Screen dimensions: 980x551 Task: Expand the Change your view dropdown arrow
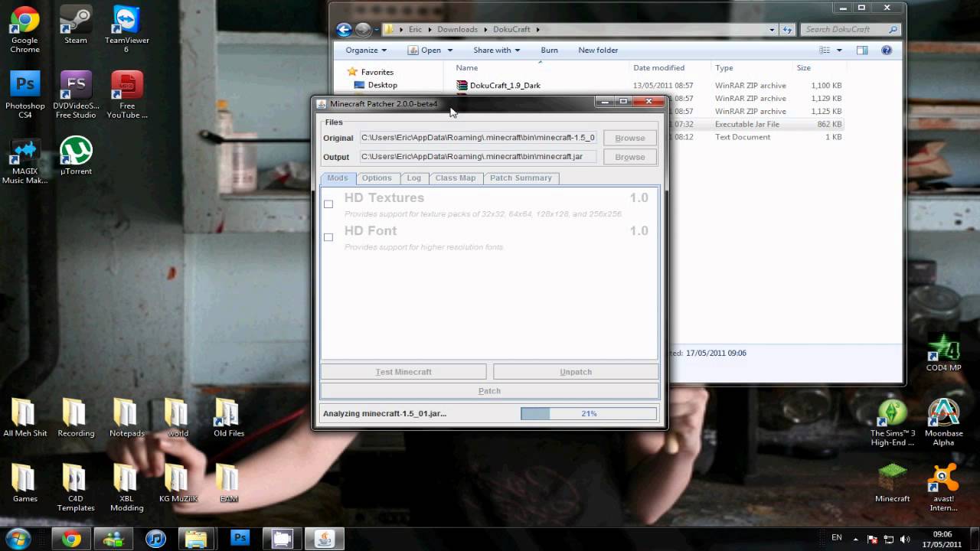(x=839, y=51)
